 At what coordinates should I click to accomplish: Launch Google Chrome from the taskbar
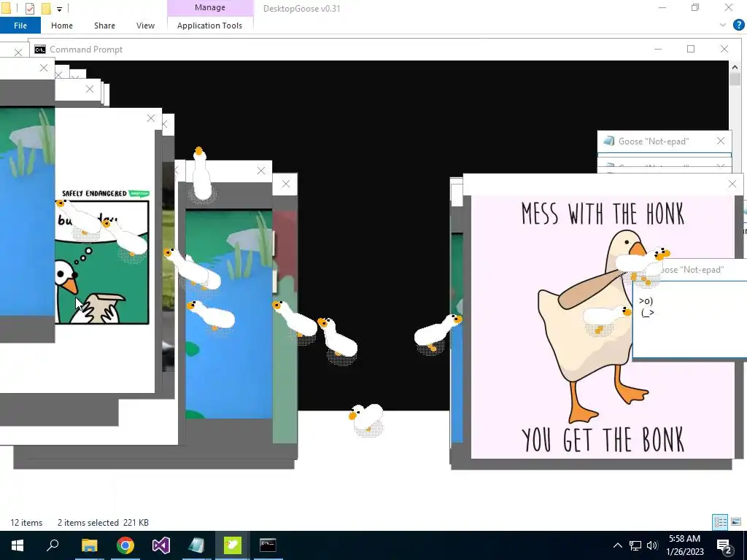(125, 545)
